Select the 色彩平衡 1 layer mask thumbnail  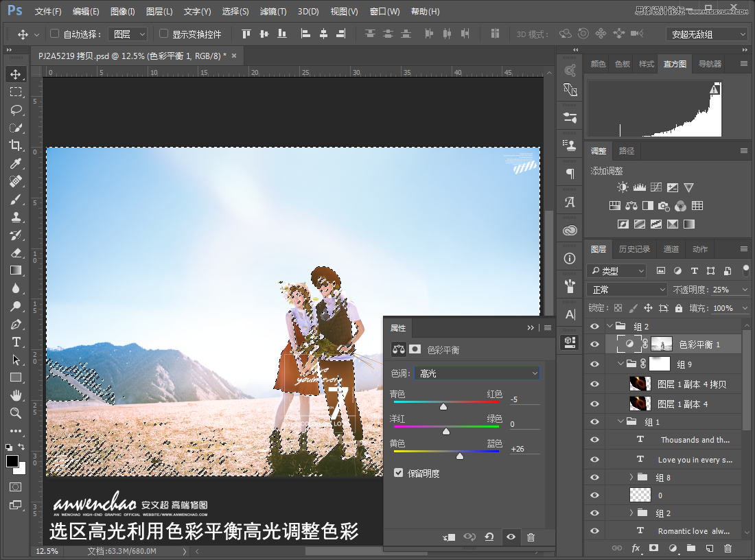pyautogui.click(x=662, y=345)
